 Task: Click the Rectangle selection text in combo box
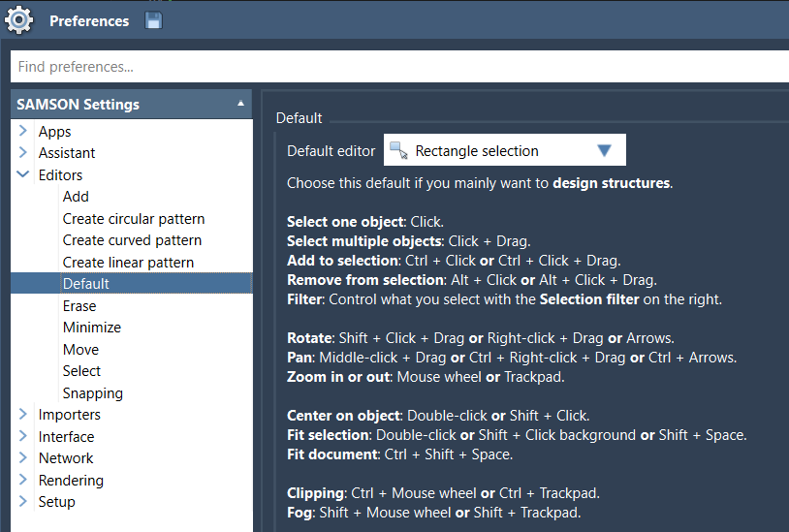tap(477, 151)
